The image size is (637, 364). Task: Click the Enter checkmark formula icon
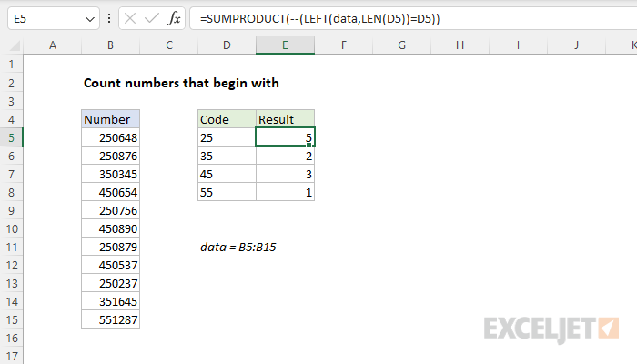pyautogui.click(x=152, y=19)
